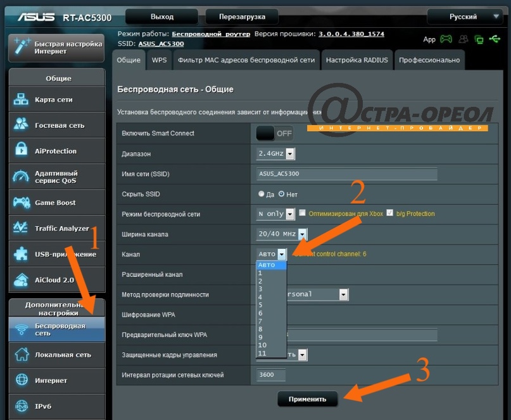This screenshot has height=420, width=511.
Task: Open Internet (Интернет) globe icon
Action: (22, 380)
